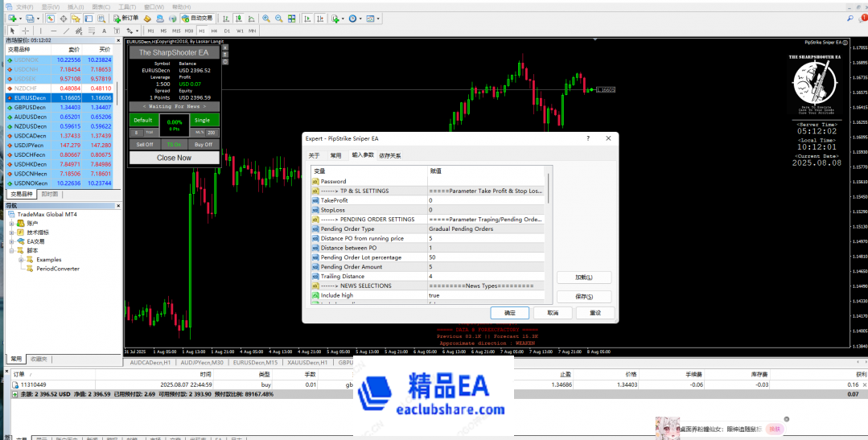
Task: Toggle the Terminal panel icon
Action: 88,19
